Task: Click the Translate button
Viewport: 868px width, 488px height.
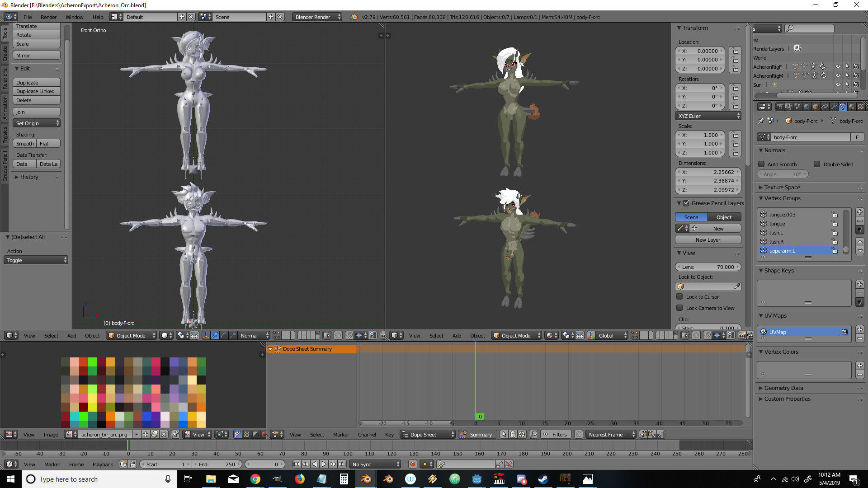Action: coord(37,26)
